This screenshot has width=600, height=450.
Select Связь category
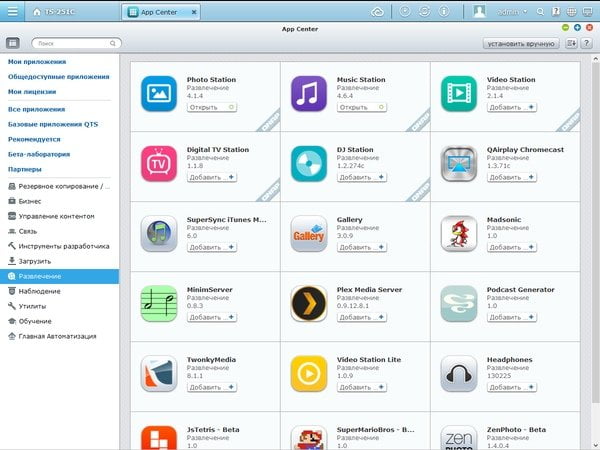tap(23, 231)
